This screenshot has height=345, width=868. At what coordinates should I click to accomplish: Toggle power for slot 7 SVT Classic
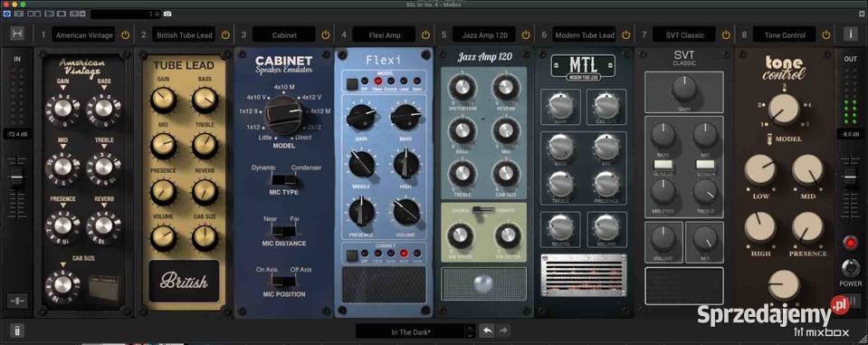[x=726, y=35]
